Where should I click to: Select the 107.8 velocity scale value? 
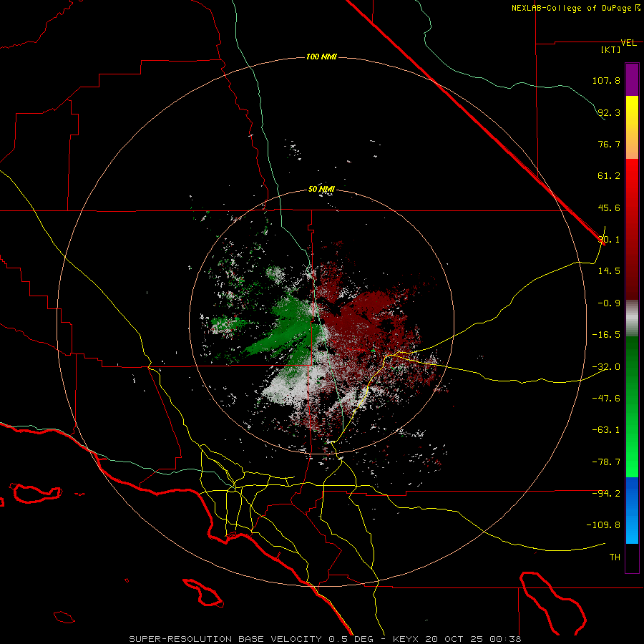606,80
